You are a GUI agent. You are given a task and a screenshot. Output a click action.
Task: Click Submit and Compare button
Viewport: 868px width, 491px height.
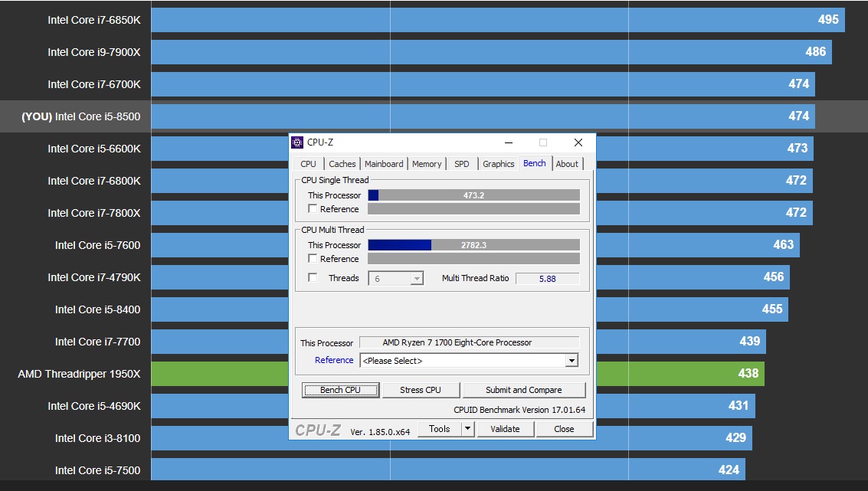pyautogui.click(x=523, y=390)
